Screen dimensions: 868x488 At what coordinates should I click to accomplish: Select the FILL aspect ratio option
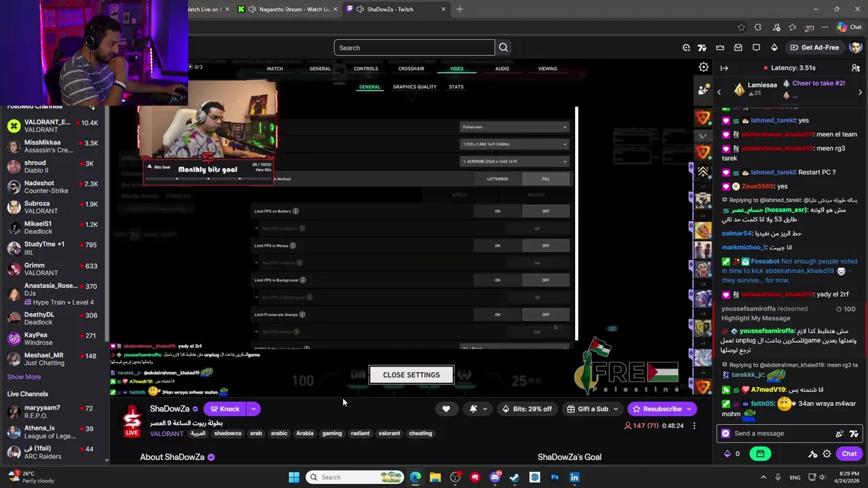(x=546, y=179)
